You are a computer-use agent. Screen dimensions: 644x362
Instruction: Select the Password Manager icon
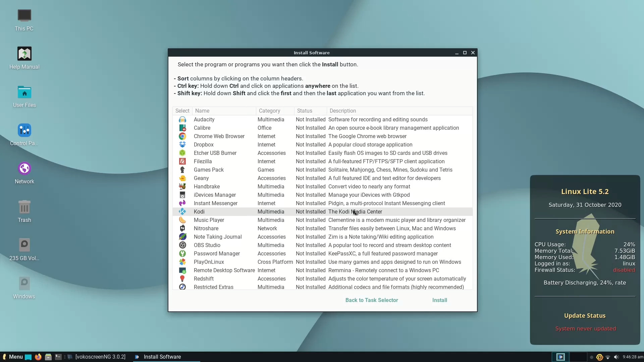[182, 254]
